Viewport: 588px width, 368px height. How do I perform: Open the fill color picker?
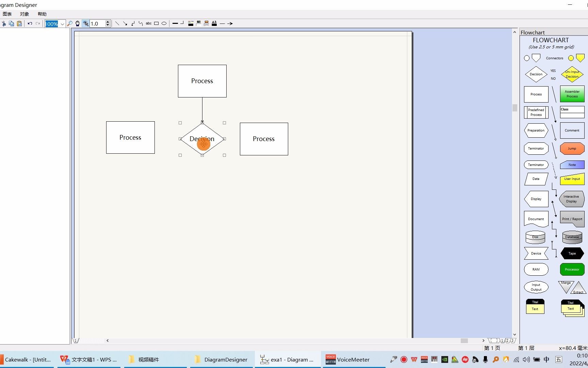tap(199, 24)
